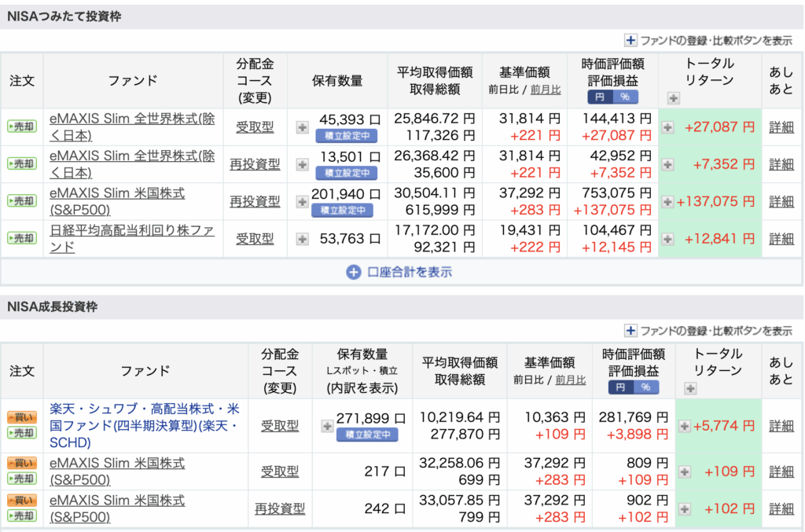Image resolution: width=805 pixels, height=532 pixels.
Task: Click 保有数量 header in NISA成長投資枠 table
Action: 362,354
